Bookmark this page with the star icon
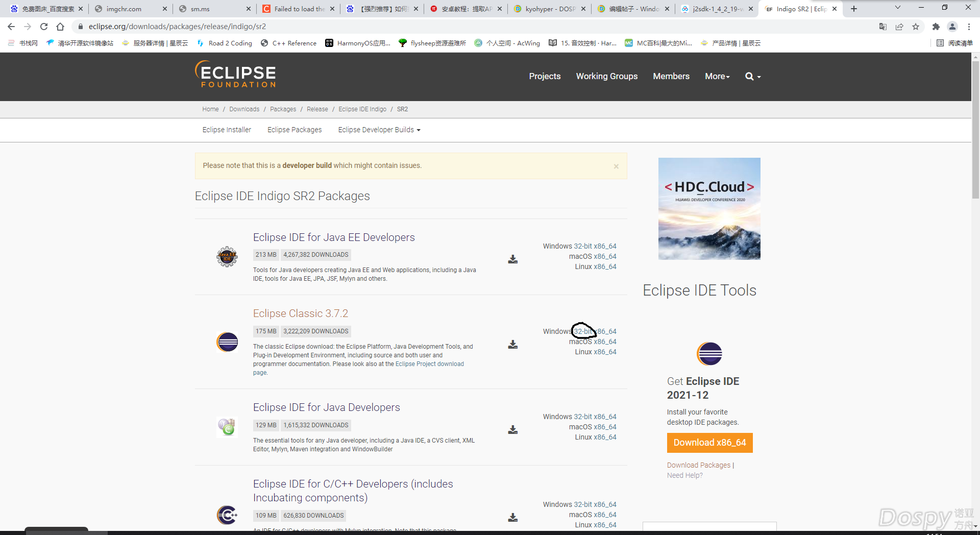Image resolution: width=980 pixels, height=535 pixels. pyautogui.click(x=916, y=27)
